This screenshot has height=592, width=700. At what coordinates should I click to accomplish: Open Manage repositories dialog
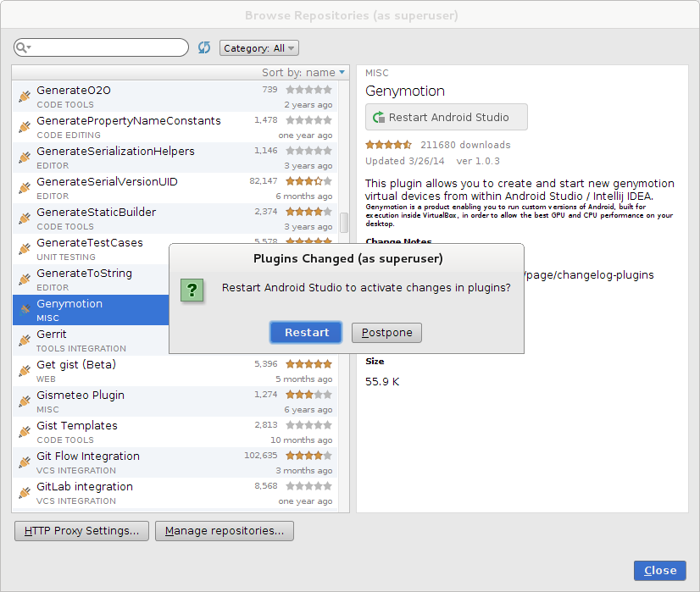(x=225, y=531)
